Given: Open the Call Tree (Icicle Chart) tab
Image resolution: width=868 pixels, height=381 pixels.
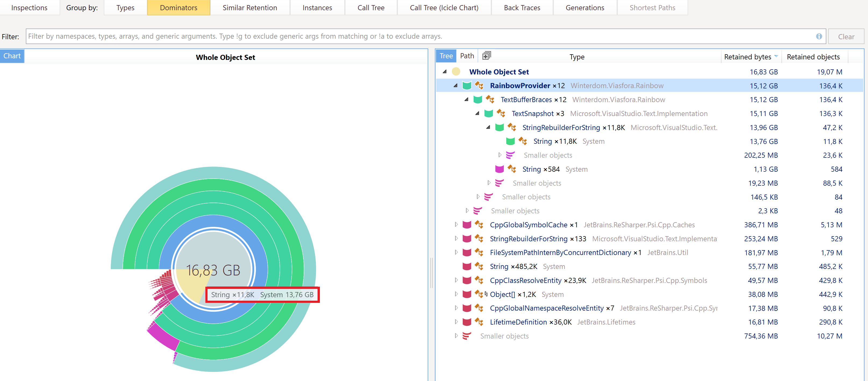Looking at the screenshot, I should (x=444, y=8).
